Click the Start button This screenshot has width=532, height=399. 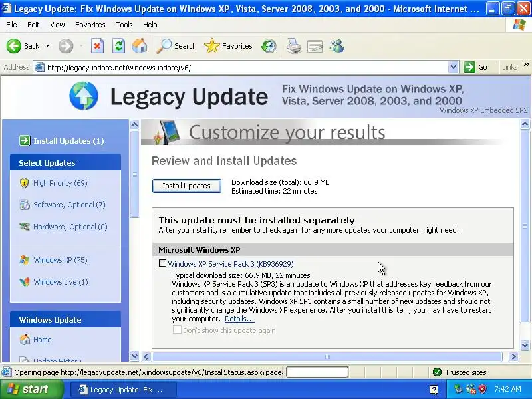tap(31, 389)
